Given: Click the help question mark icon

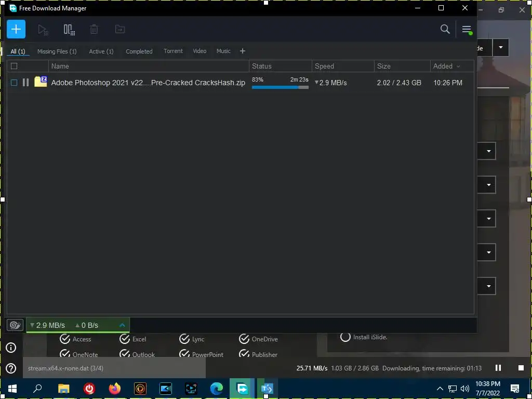Looking at the screenshot, I should [11, 368].
